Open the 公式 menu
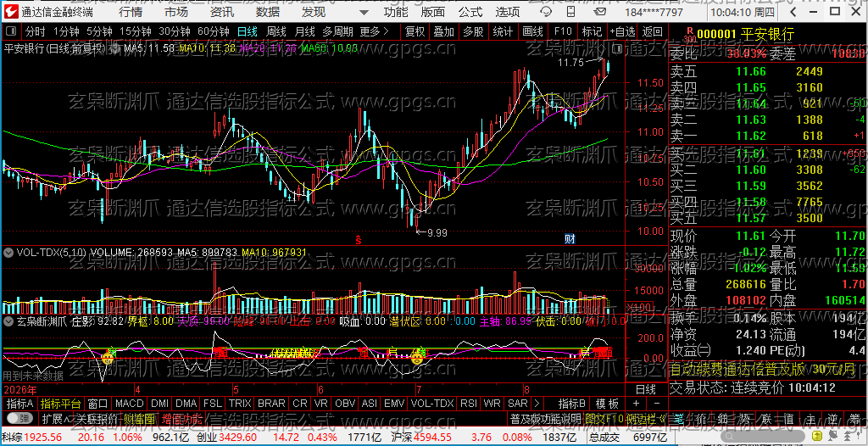The image size is (868, 446). (470, 12)
